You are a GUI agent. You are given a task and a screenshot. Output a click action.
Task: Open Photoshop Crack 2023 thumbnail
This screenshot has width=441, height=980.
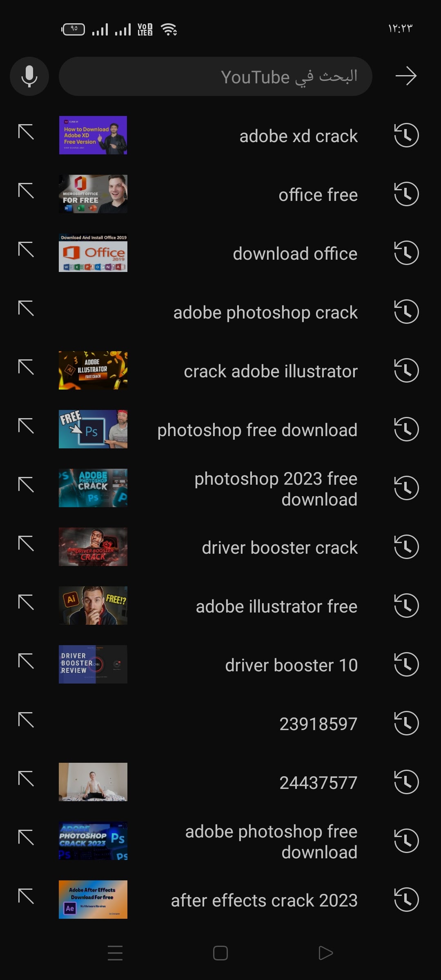coord(93,841)
